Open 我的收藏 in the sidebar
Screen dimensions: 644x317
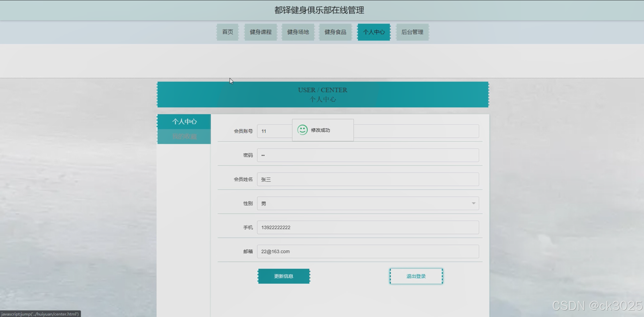184,136
